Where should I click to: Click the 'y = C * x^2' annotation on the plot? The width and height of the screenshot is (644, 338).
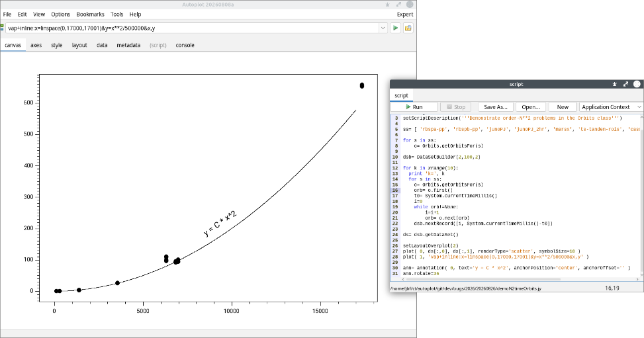[x=220, y=224]
